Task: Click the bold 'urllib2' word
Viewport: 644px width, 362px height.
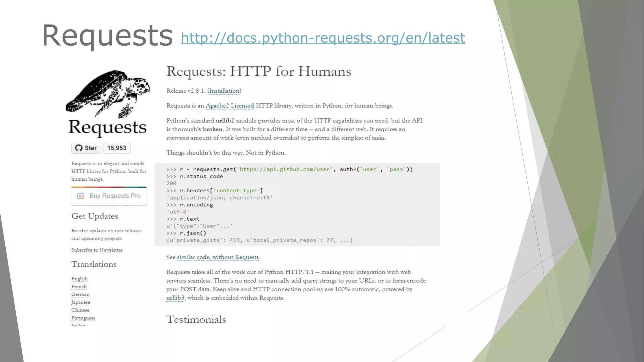Action: [225, 121]
